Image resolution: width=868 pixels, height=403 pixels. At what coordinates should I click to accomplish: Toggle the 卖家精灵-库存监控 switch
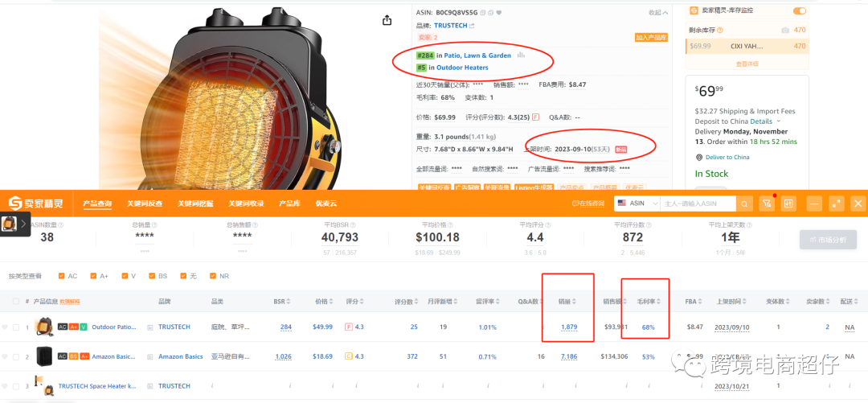[x=800, y=10]
